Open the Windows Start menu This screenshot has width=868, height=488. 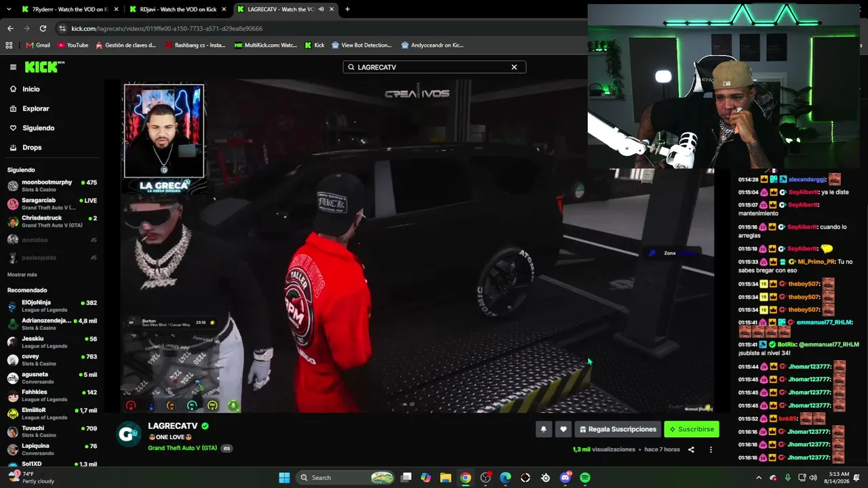coord(285,478)
